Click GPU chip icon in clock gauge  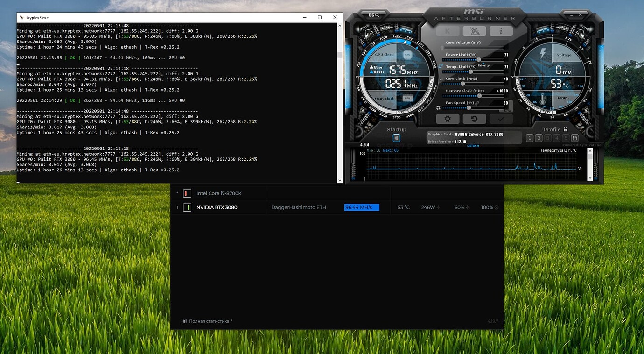(407, 55)
